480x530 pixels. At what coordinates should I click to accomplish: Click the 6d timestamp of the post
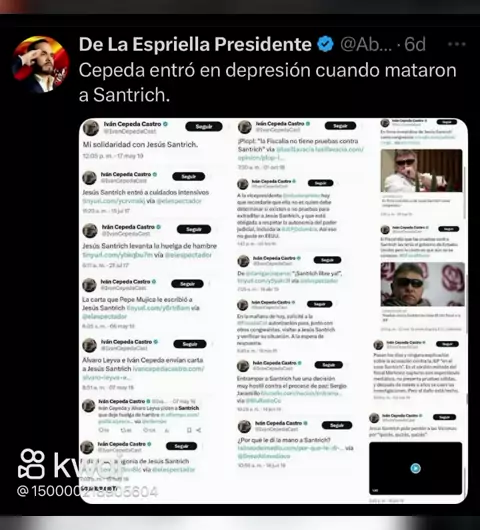click(x=415, y=44)
